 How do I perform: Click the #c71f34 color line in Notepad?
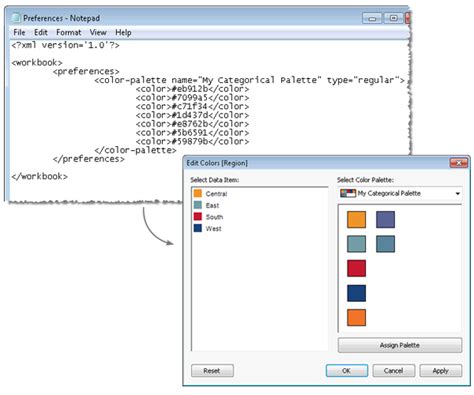pyautogui.click(x=192, y=106)
